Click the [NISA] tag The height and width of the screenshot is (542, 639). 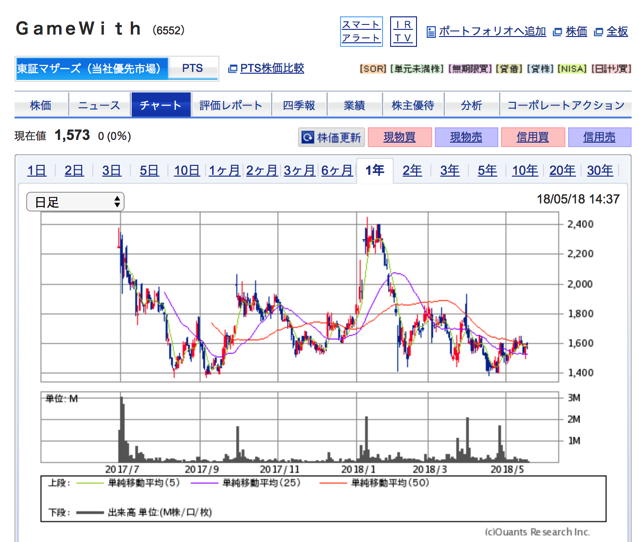point(572,69)
